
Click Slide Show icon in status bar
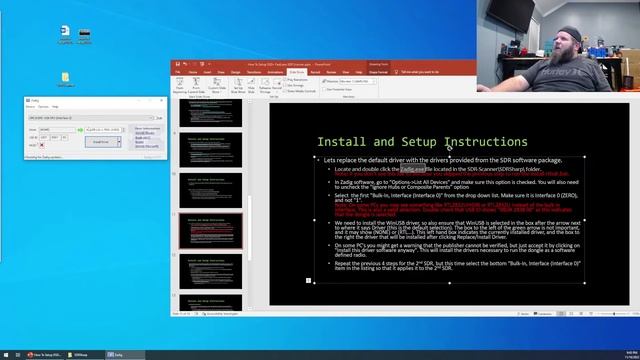click(591, 313)
